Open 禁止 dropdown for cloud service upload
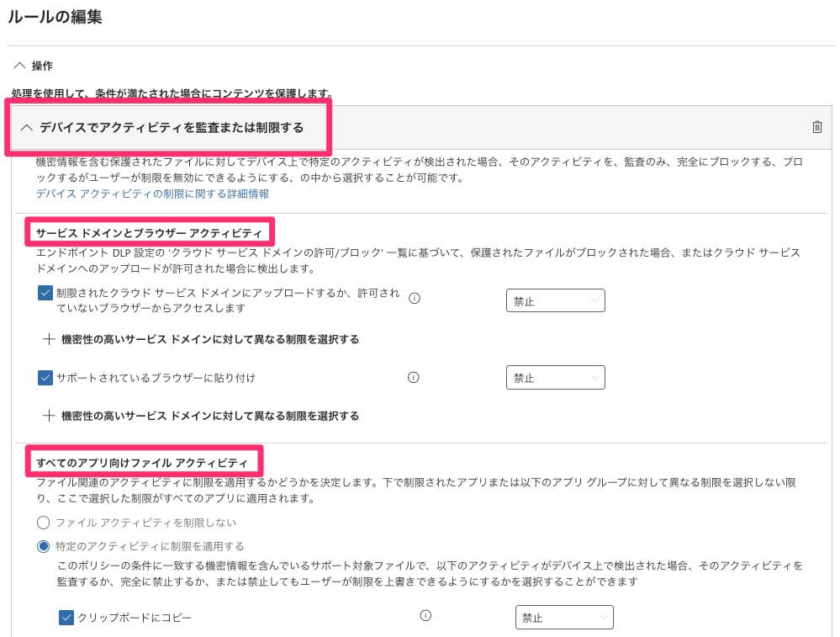840x637 pixels. 556,300
